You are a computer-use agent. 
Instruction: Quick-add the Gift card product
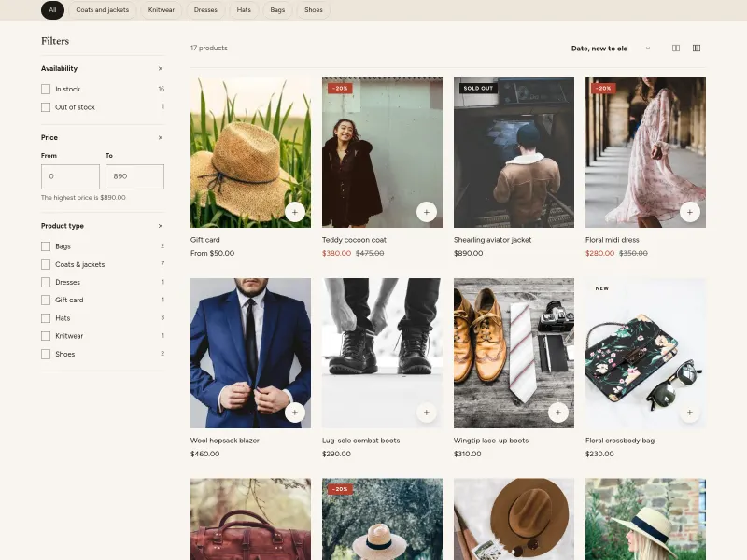pyautogui.click(x=295, y=212)
